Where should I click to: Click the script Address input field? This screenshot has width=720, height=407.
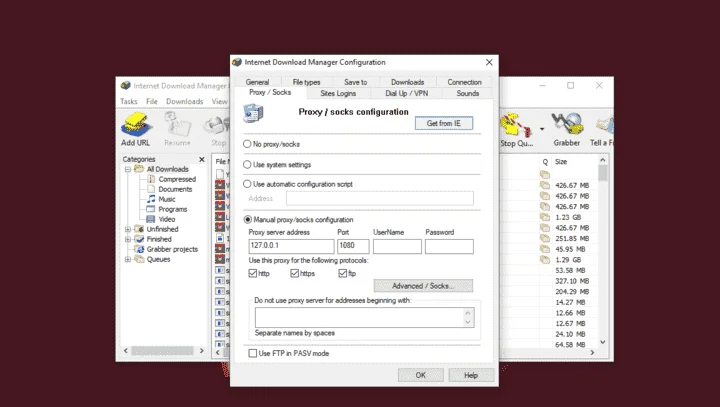[380, 198]
